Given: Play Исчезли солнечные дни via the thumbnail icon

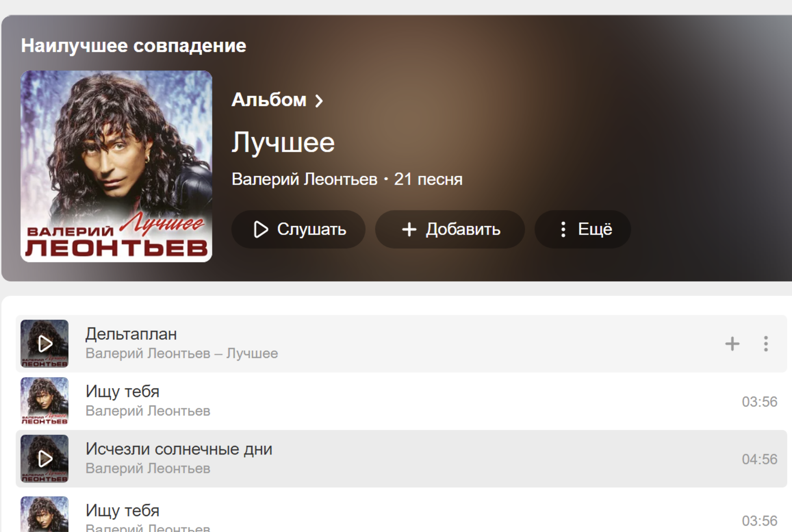Looking at the screenshot, I should click(x=44, y=458).
